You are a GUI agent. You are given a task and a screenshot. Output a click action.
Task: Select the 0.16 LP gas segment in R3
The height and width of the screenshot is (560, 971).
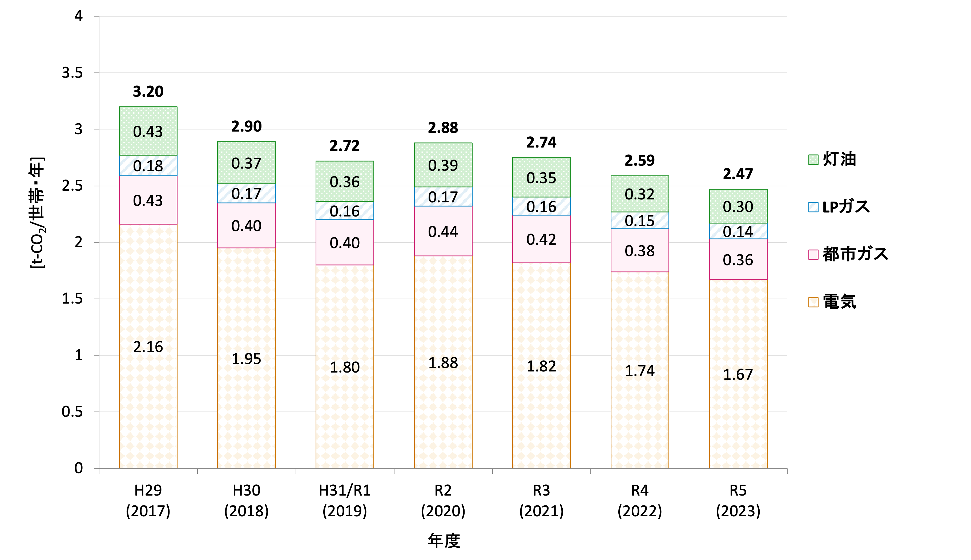(x=541, y=207)
